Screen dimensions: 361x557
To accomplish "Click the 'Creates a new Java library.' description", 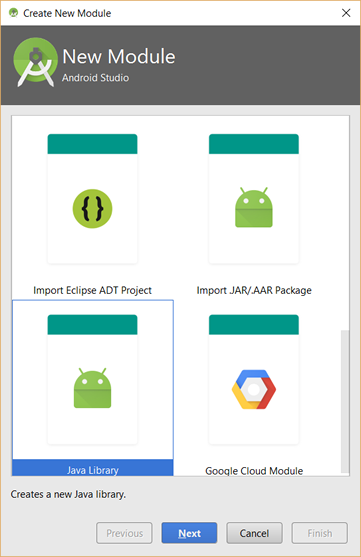I will point(68,494).
